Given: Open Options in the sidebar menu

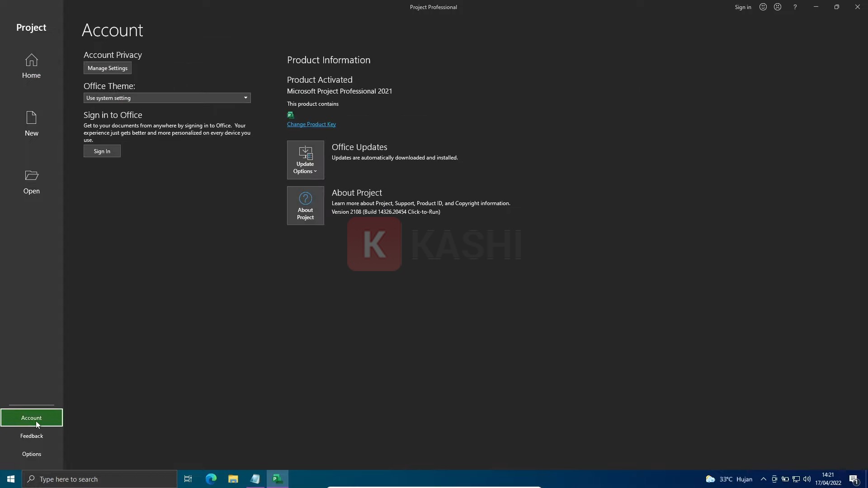Looking at the screenshot, I should [x=31, y=454].
